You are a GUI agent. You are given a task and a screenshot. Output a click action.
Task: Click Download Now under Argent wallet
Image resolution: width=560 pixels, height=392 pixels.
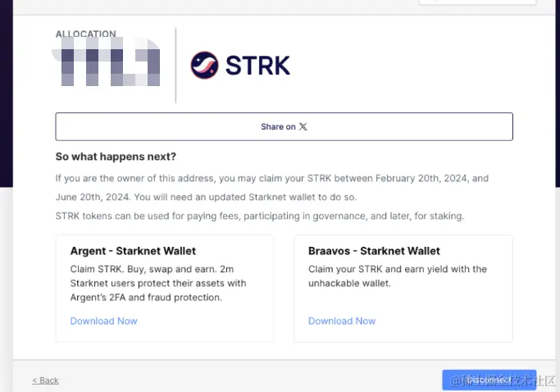pos(103,321)
